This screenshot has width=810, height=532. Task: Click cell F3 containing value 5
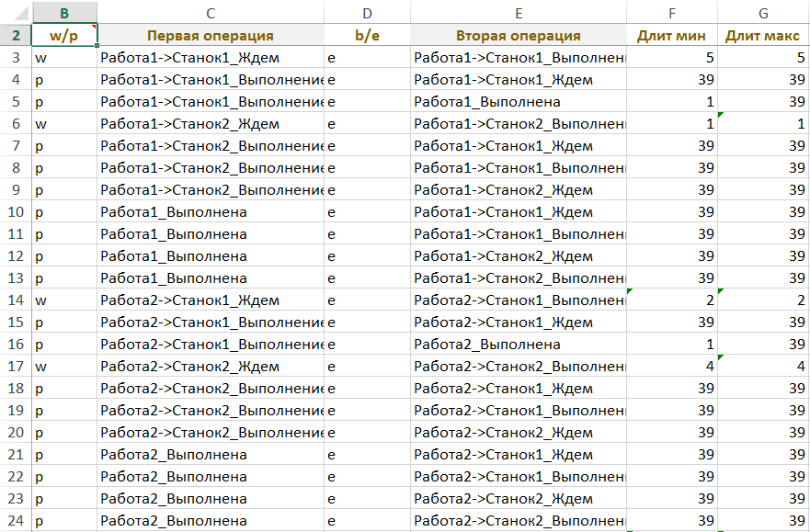(x=672, y=58)
